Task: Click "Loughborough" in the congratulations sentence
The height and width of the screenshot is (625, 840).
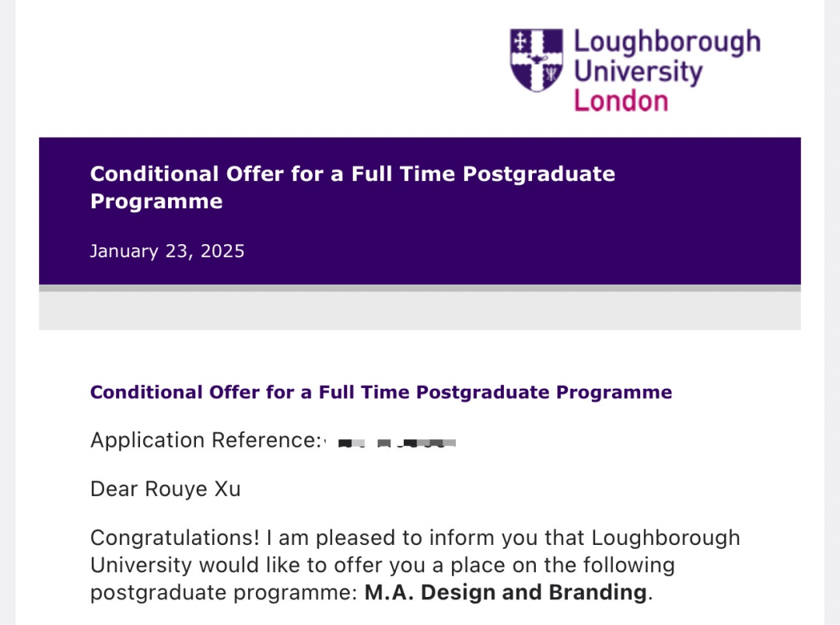Action: 666,538
